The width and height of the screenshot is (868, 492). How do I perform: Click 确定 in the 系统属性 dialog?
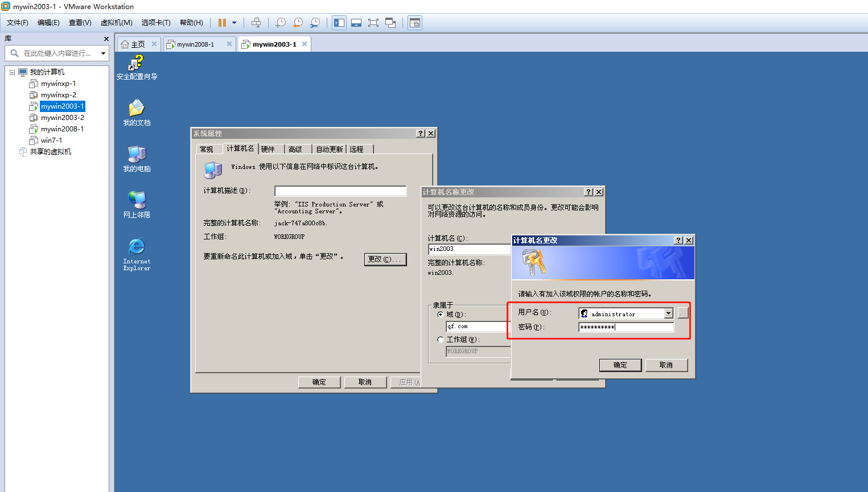tap(319, 382)
